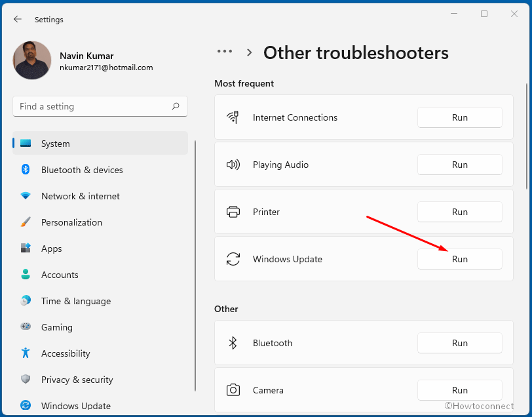The image size is (532, 417).
Task: Maximize the Settings window
Action: [484, 14]
